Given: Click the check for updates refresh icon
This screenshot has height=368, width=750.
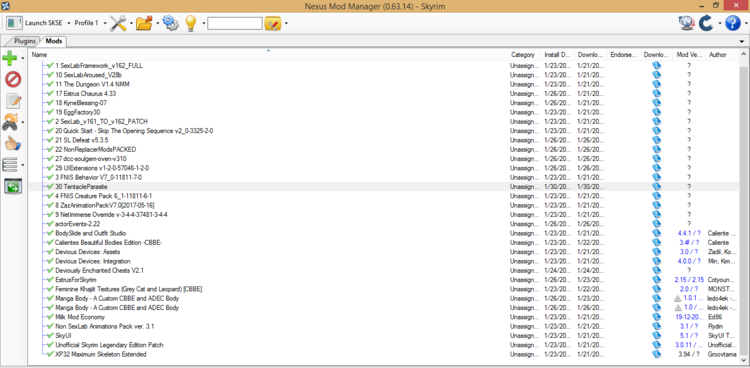Looking at the screenshot, I should [x=706, y=23].
